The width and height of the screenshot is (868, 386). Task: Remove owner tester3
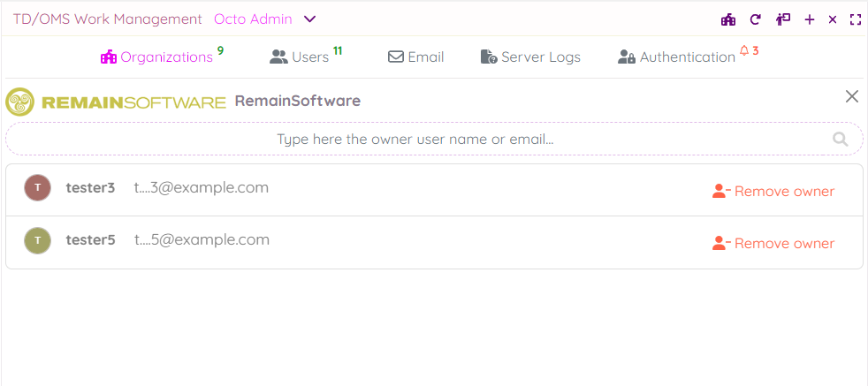(x=773, y=191)
